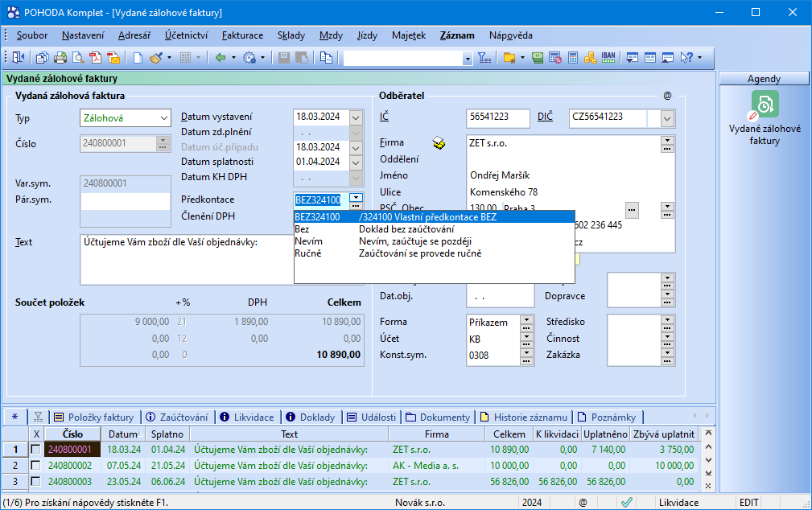Tick the checkbox for invoice 240800002
This screenshot has width=812, height=510.
[x=35, y=466]
